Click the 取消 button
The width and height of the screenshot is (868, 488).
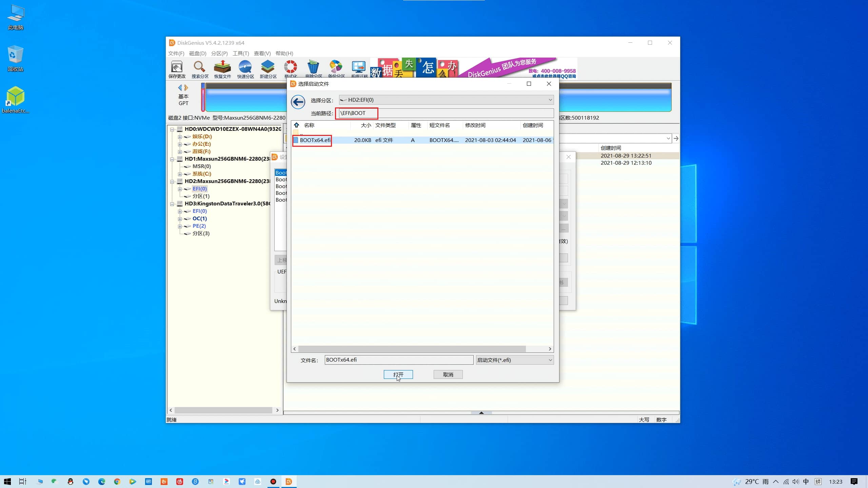click(448, 374)
